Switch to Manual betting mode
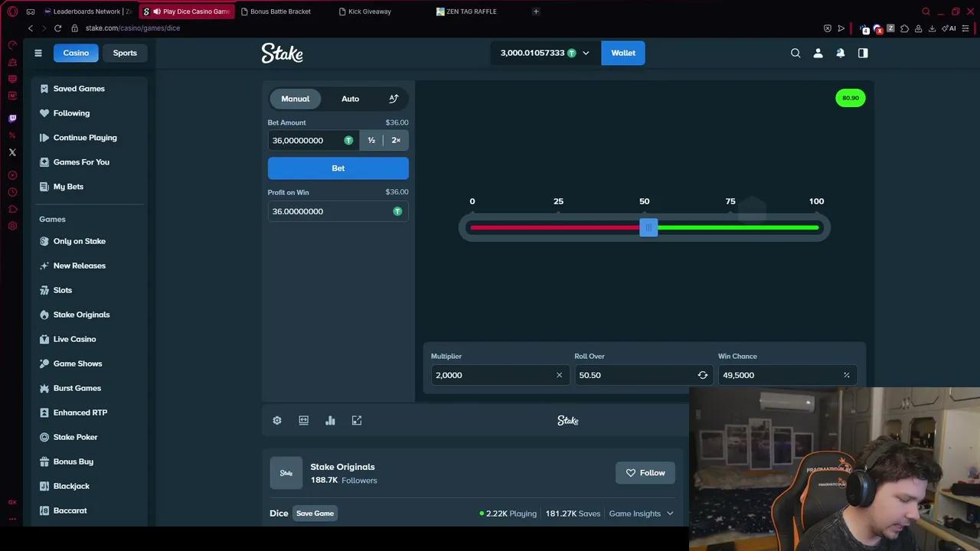This screenshot has width=980, height=551. click(296, 99)
